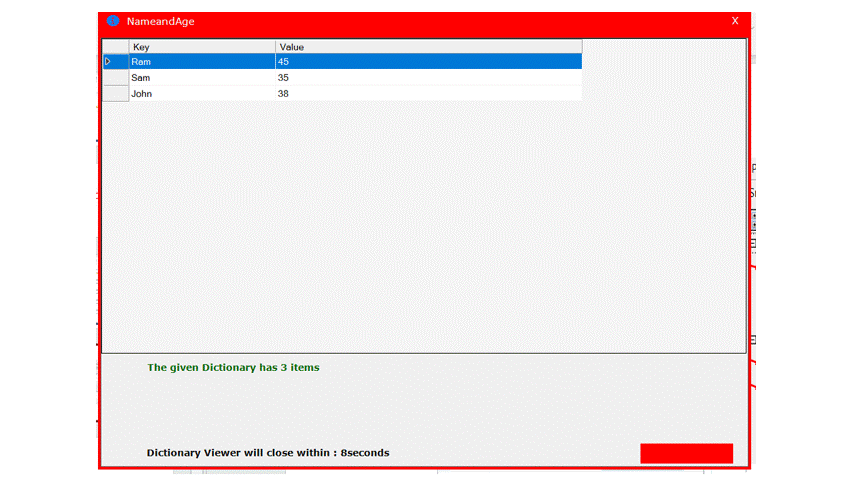The height and width of the screenshot is (480, 853).
Task: Select the Sam key cell
Action: coord(202,78)
